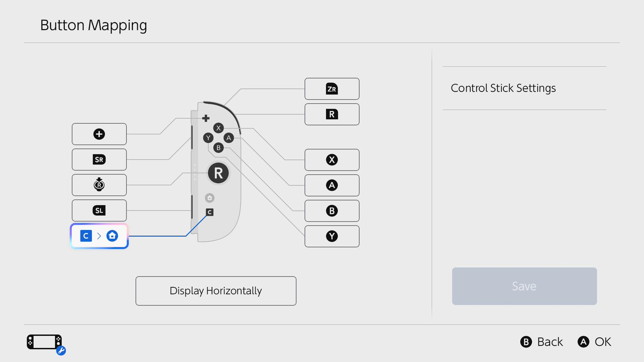
Task: Select the ZR button mapping box
Action: [x=332, y=89]
